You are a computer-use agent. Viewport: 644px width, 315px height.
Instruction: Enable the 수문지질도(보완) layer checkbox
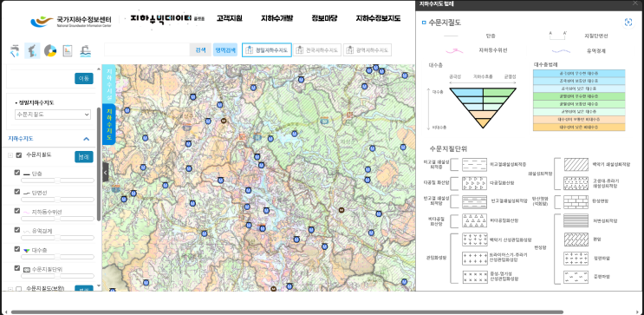coord(18,289)
